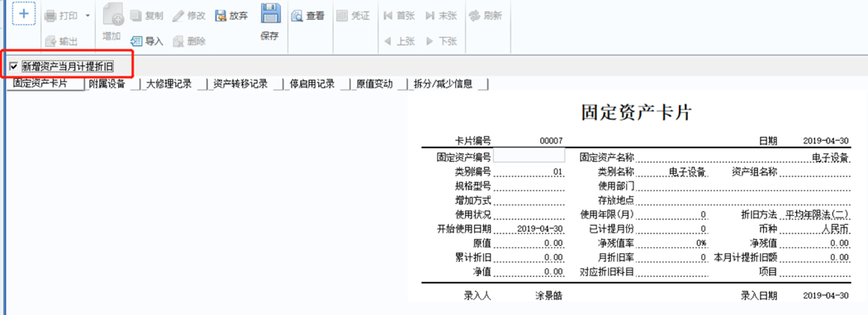Click the 净值 amount field

pos(529,271)
